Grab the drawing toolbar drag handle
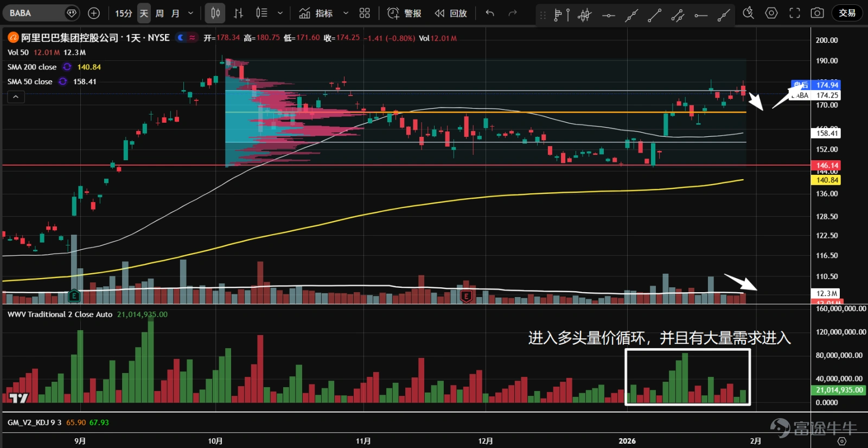868x448 pixels. pos(543,15)
